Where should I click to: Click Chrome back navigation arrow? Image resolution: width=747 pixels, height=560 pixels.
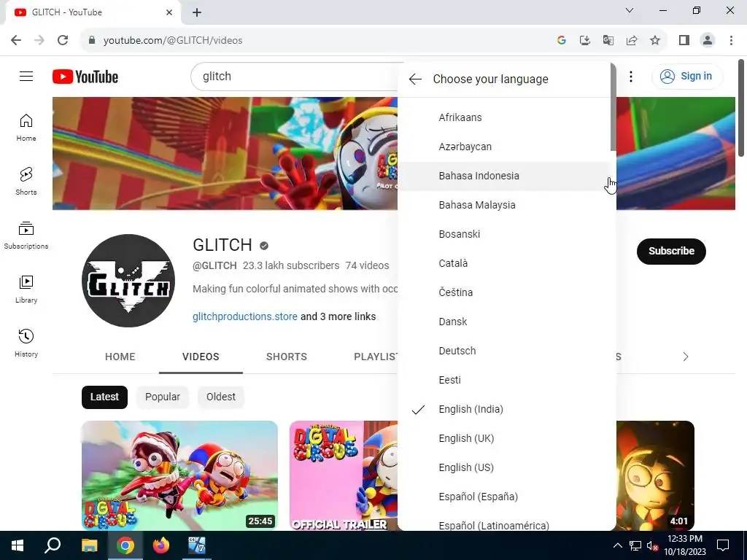pos(16,40)
